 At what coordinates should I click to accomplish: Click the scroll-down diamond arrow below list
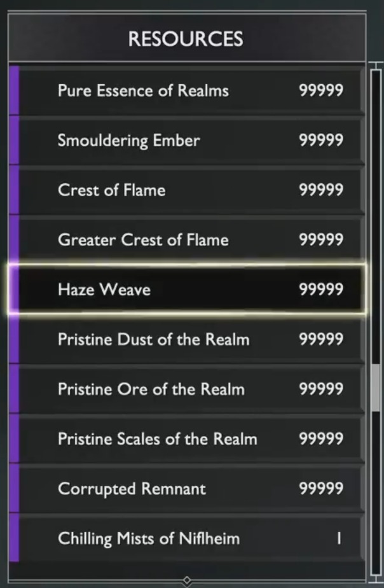click(187, 580)
